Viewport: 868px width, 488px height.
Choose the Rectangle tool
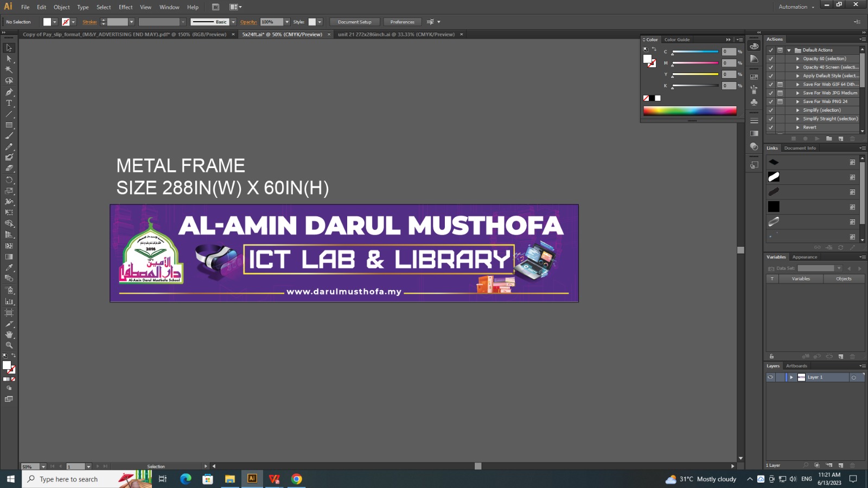(x=9, y=125)
